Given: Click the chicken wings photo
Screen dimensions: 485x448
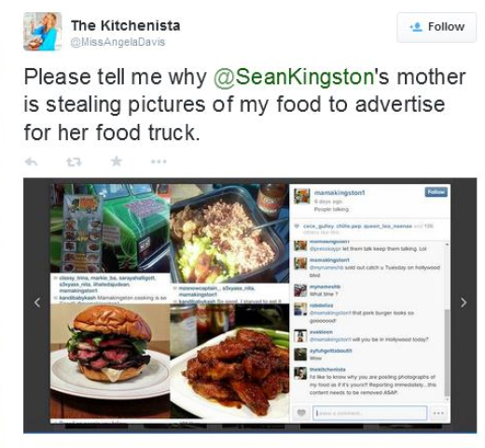Looking at the screenshot, I should (229, 363).
